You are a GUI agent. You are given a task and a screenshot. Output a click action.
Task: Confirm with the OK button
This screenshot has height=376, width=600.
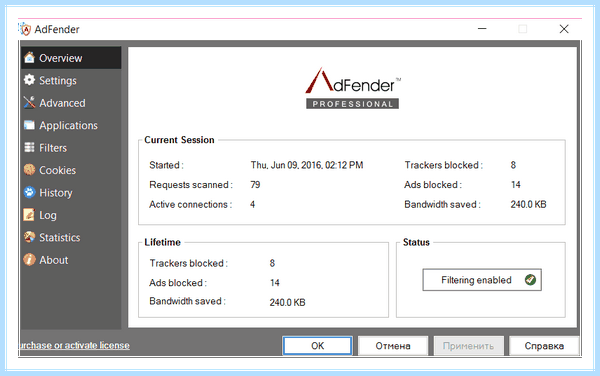(317, 346)
